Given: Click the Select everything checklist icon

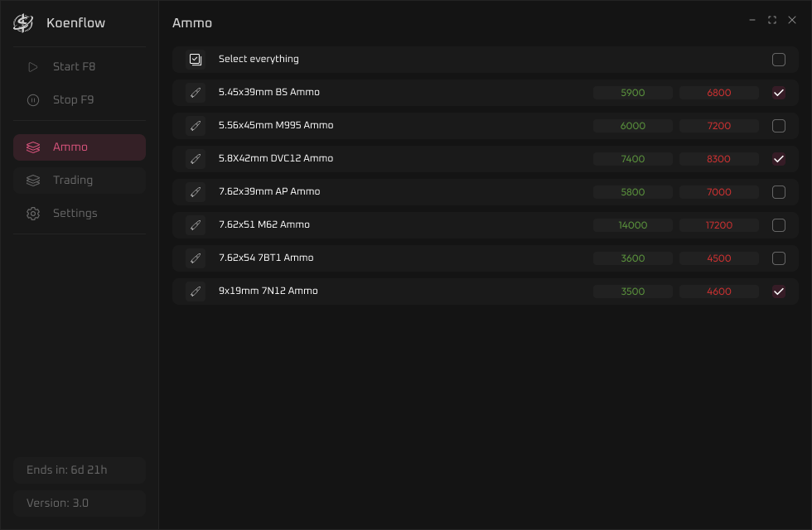Looking at the screenshot, I should point(196,60).
